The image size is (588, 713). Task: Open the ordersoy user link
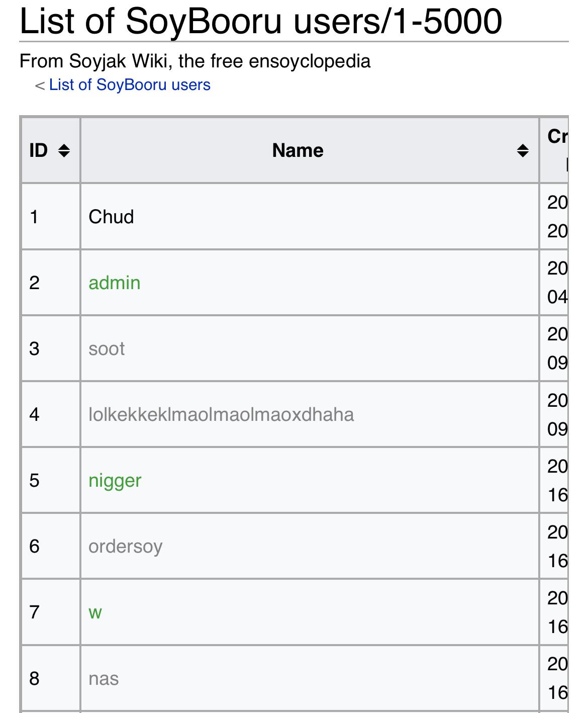(x=125, y=546)
